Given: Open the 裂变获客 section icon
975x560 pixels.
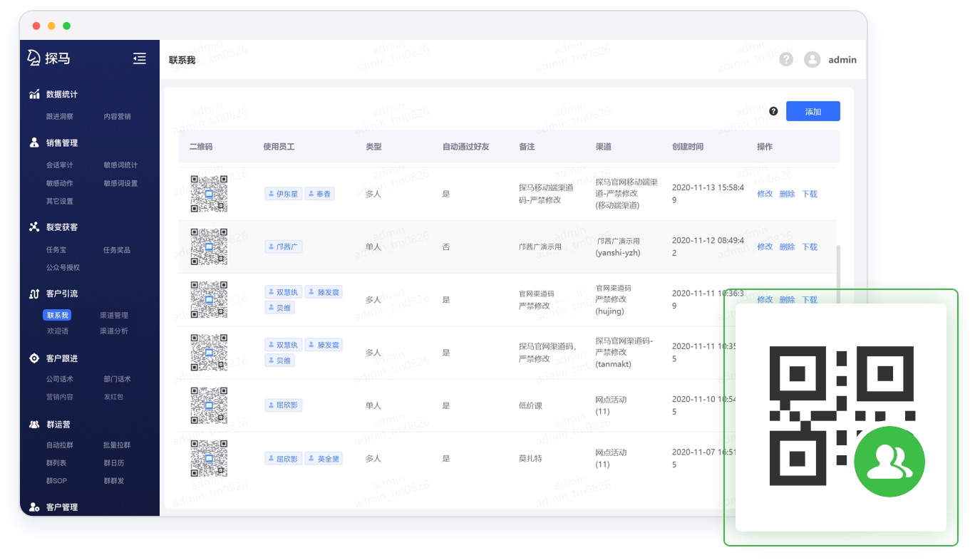Looking at the screenshot, I should pos(34,227).
